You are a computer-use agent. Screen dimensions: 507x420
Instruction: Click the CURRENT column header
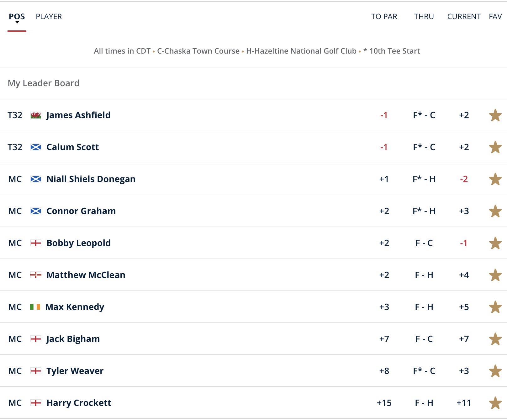click(464, 17)
